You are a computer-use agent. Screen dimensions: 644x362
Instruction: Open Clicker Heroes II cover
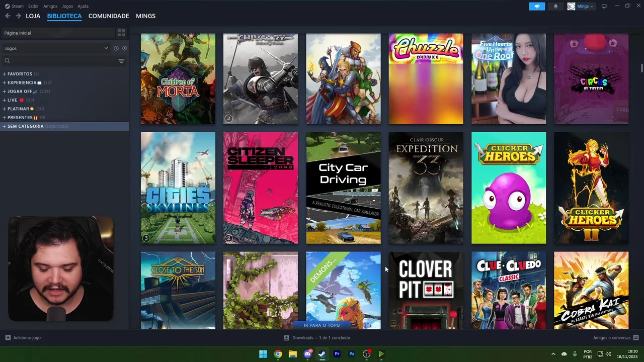click(x=591, y=188)
